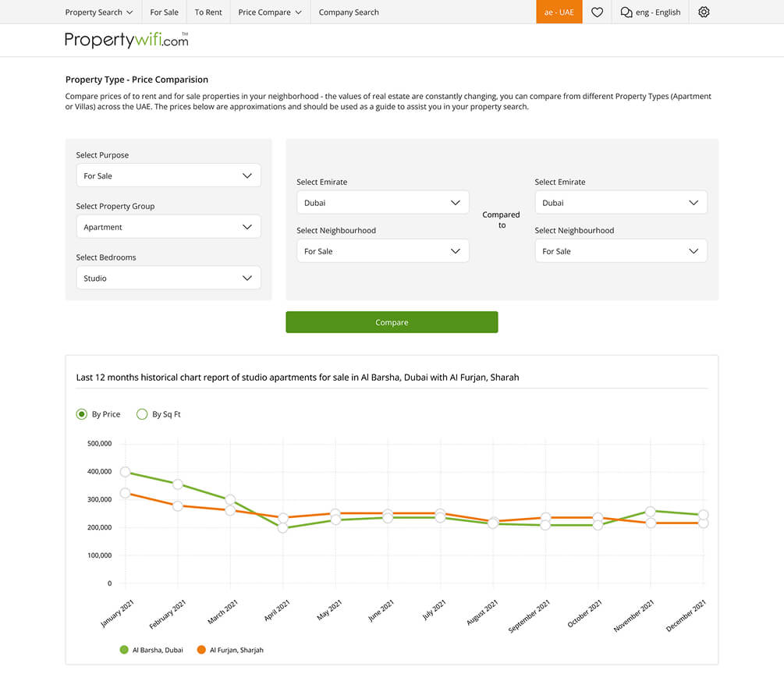Open the Select Purpose dropdown
784x681 pixels.
coord(168,176)
